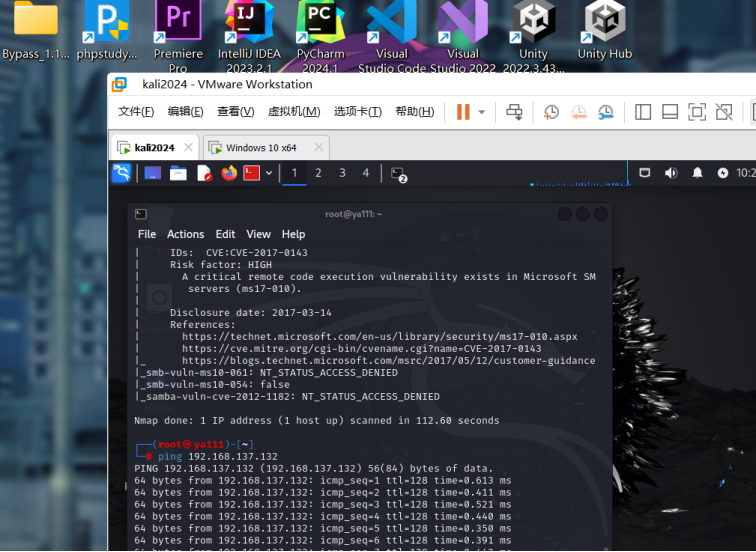Click the terminal window button showing 2
The width and height of the screenshot is (756, 552).
pyautogui.click(x=399, y=175)
